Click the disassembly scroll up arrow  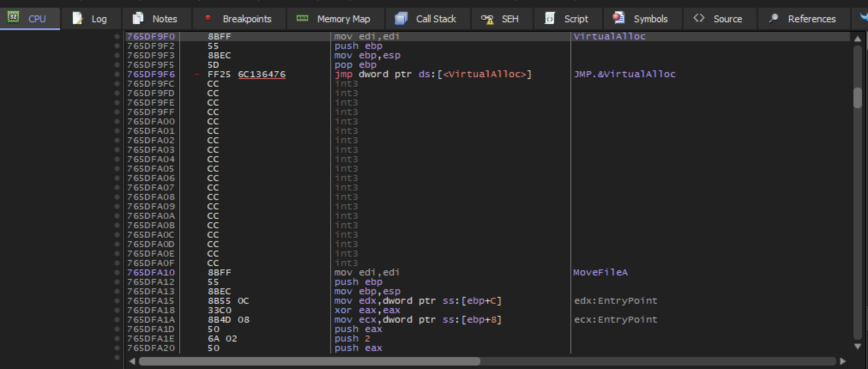click(857, 39)
